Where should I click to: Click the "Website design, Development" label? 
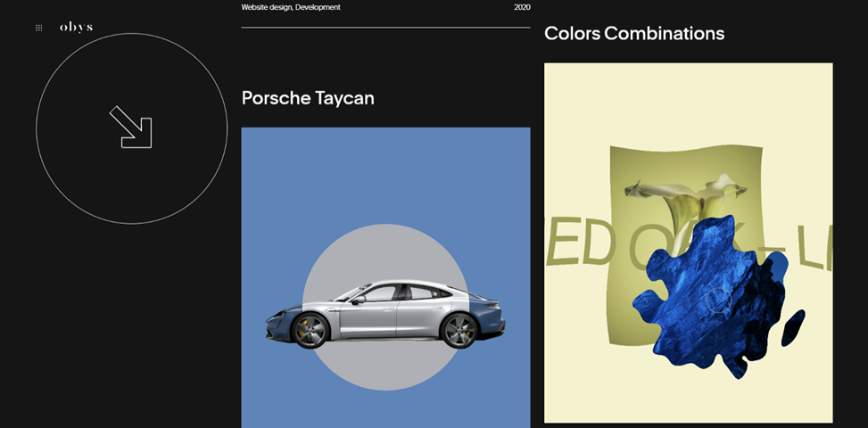click(290, 7)
